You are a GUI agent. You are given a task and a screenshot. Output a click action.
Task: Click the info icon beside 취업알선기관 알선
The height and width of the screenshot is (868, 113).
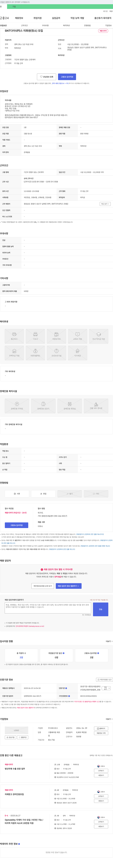pyautogui.click(x=64, y=653)
